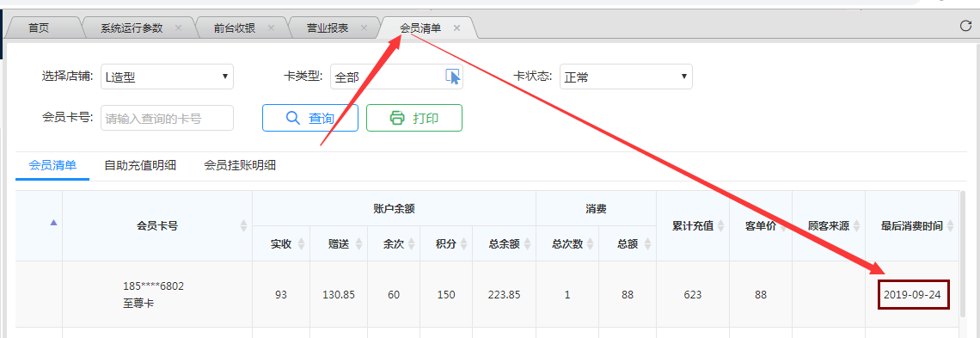Focus the 会员卡号 input field
The height and width of the screenshot is (338, 980).
coord(167,118)
